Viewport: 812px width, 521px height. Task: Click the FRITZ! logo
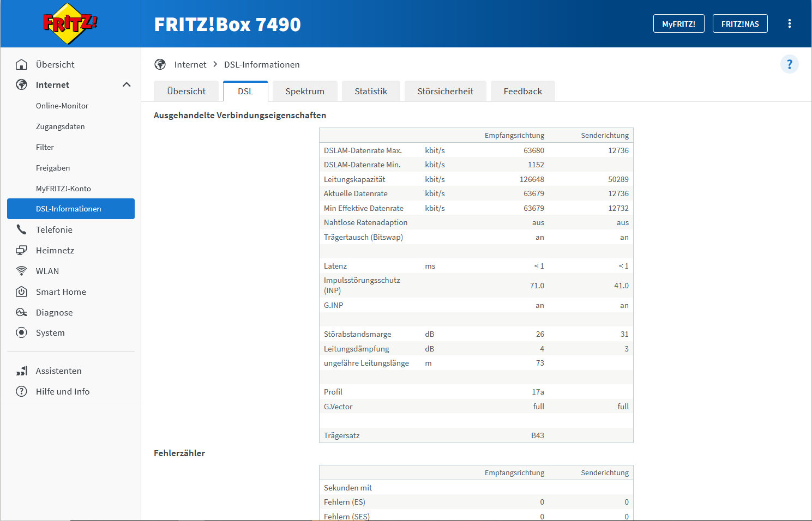click(70, 23)
